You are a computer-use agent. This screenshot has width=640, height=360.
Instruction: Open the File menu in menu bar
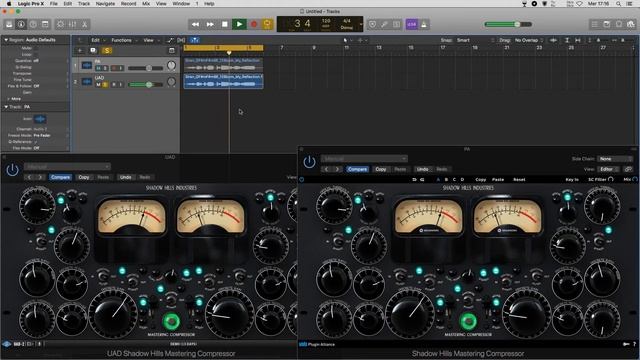tap(53, 3)
